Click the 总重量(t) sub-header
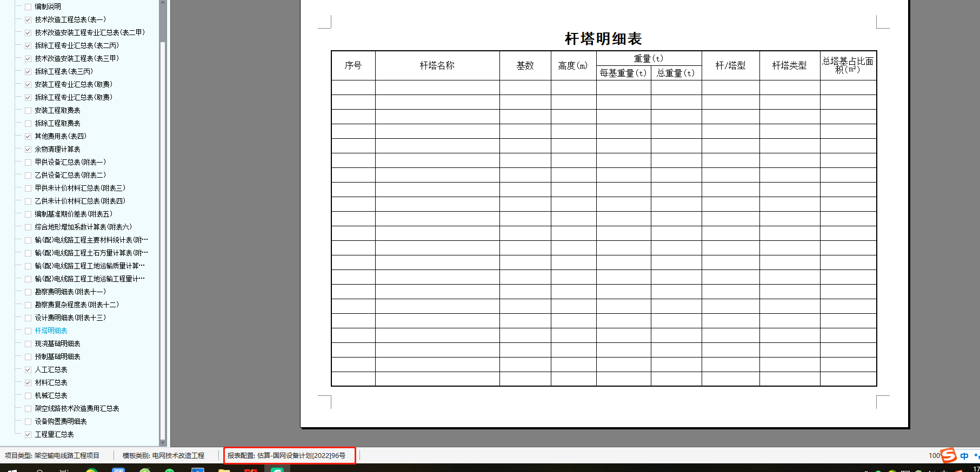Viewport: 980px width, 472px height. pyautogui.click(x=676, y=73)
